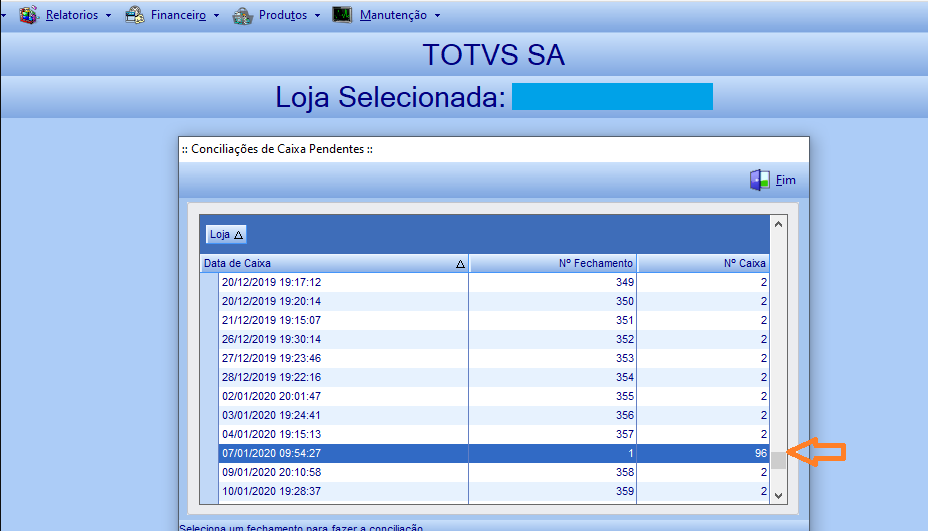The height and width of the screenshot is (531, 929).
Task: Select row 27/12/2019 19:23:46
Action: 494,358
